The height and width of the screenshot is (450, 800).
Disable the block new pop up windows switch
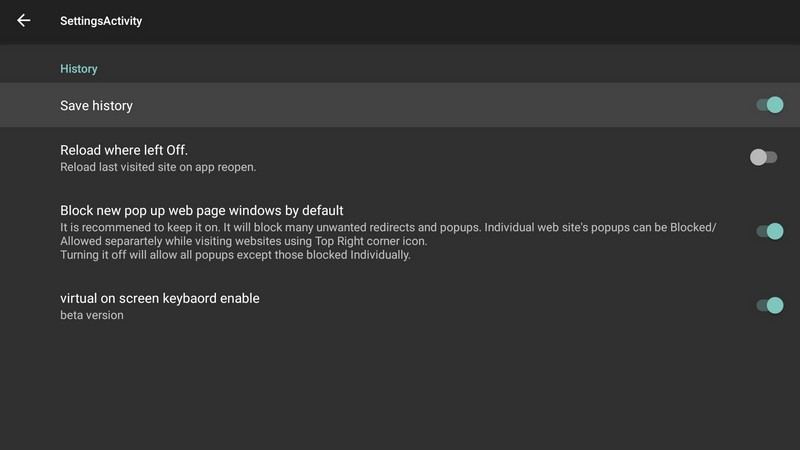pyautogui.click(x=768, y=232)
